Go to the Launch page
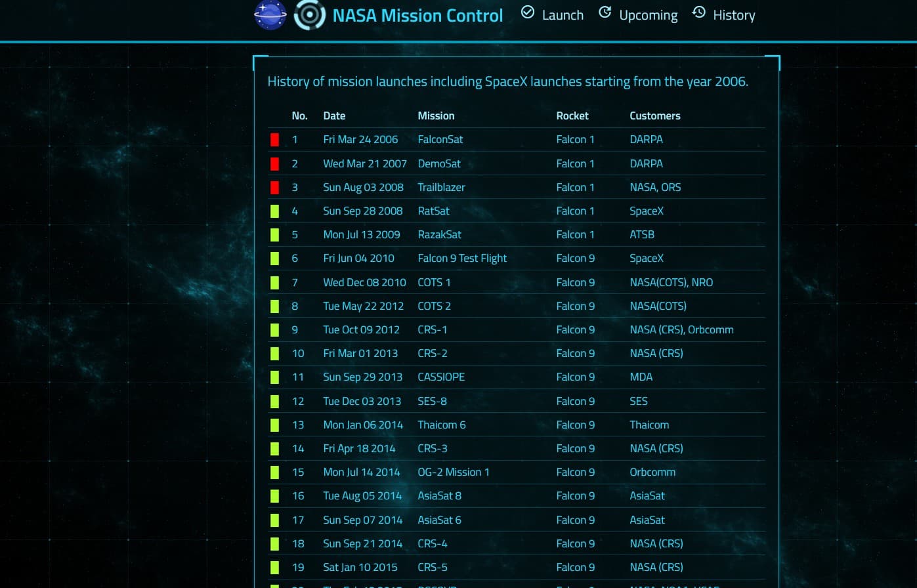917x588 pixels. (x=563, y=15)
